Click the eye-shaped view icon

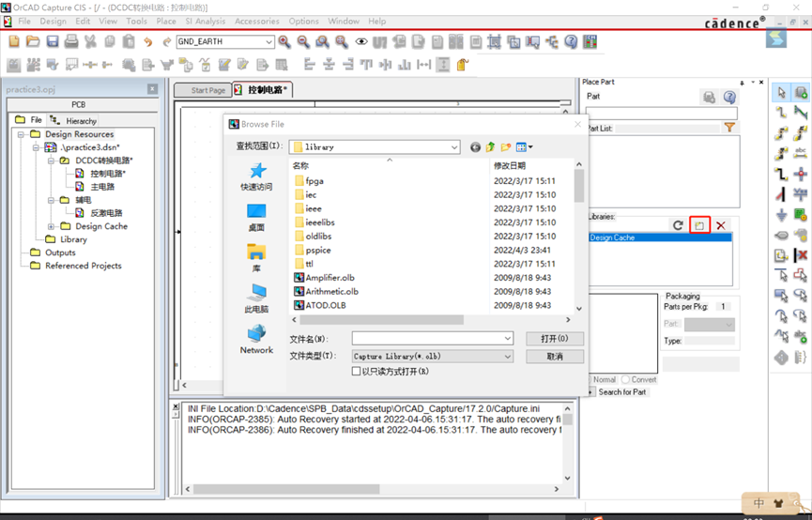pos(361,41)
